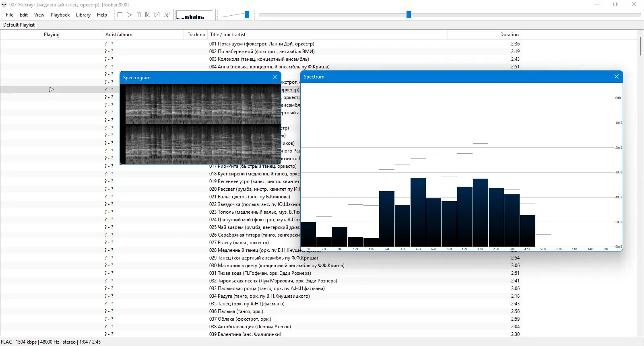
Task: Select track '021 Вальс цветов (анс. пу Б.Киянова)'
Action: (x=250, y=197)
